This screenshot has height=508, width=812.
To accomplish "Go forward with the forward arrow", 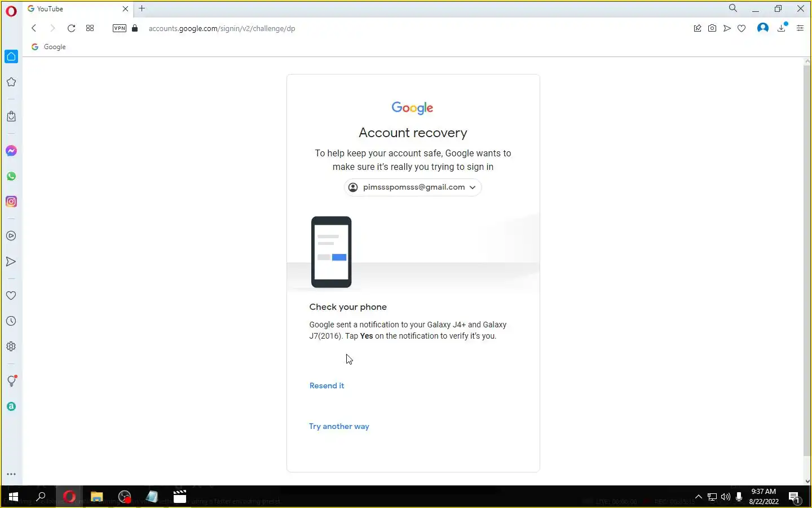I will coord(52,28).
